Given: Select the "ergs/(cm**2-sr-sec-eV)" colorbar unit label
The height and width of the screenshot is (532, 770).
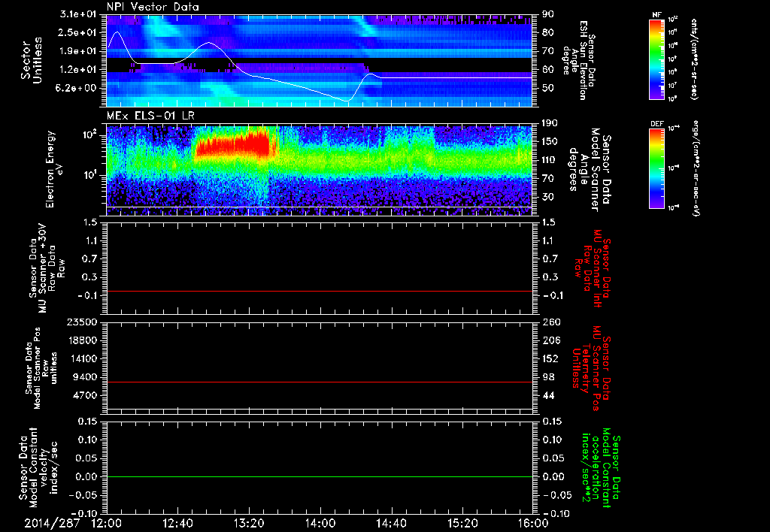Looking at the screenshot, I should point(694,168).
